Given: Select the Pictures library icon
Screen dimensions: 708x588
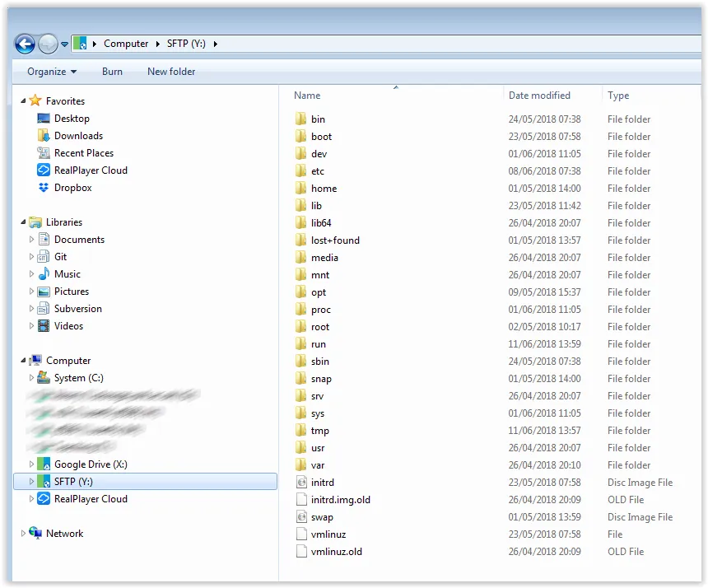Looking at the screenshot, I should click(44, 292).
